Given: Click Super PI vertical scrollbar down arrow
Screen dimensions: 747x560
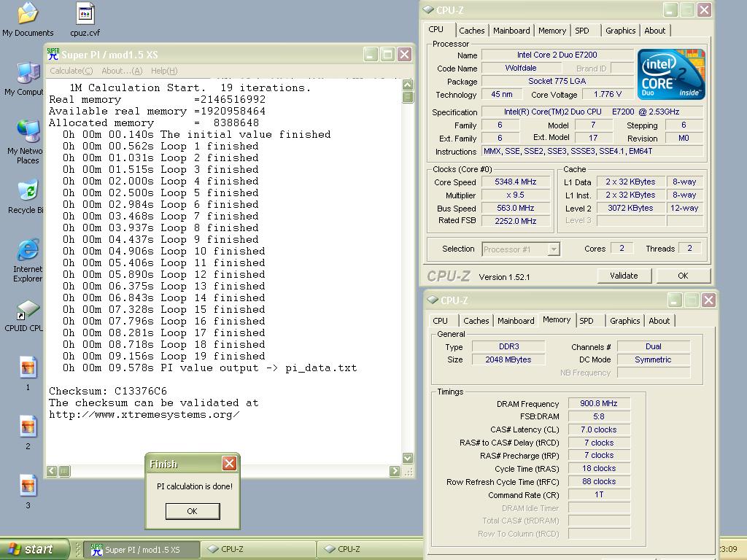Looking at the screenshot, I should pos(408,458).
